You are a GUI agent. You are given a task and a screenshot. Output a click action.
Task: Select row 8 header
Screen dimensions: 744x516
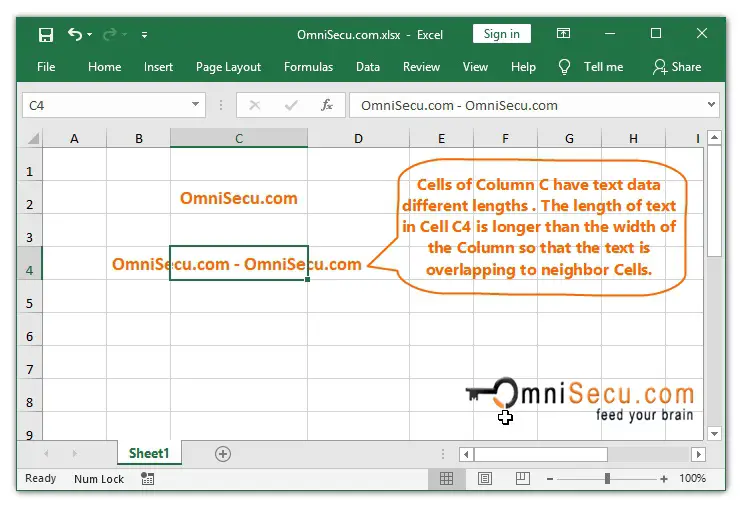click(x=29, y=395)
